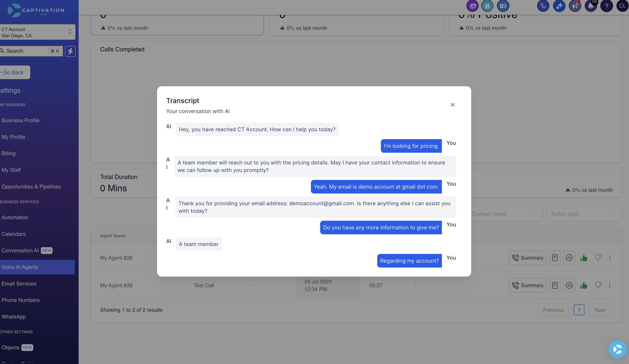The width and height of the screenshot is (629, 364).
Task: Click the 'Regarding my account?' message bubble
Action: coord(409,261)
